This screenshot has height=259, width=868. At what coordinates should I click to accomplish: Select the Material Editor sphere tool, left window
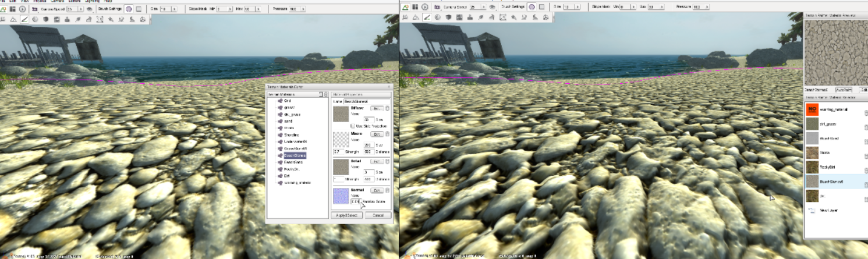pos(35,19)
